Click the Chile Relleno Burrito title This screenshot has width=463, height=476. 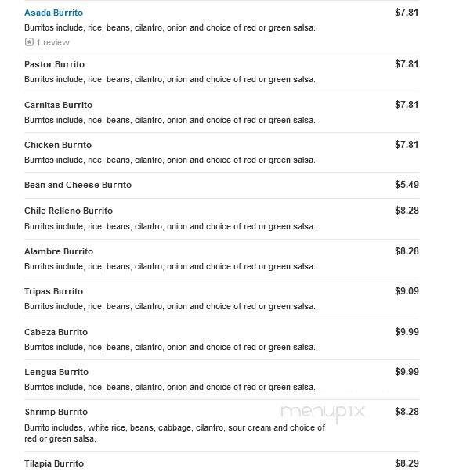tap(68, 211)
